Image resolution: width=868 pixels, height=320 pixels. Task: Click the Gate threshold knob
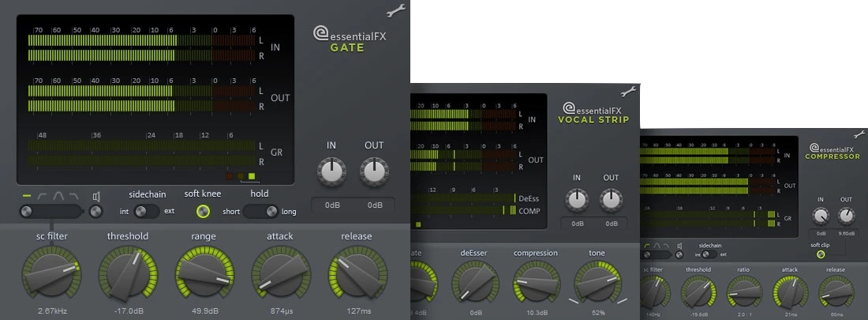click(x=128, y=275)
